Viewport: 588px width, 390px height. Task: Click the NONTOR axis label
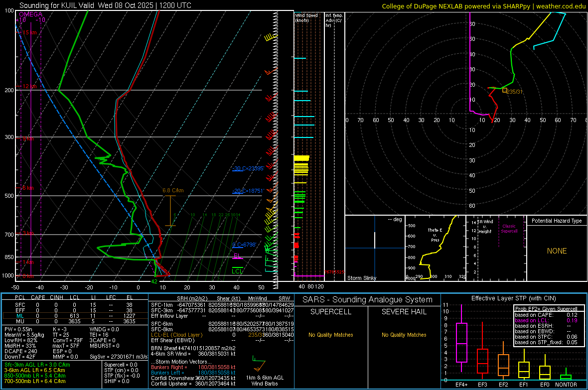pos(566,385)
